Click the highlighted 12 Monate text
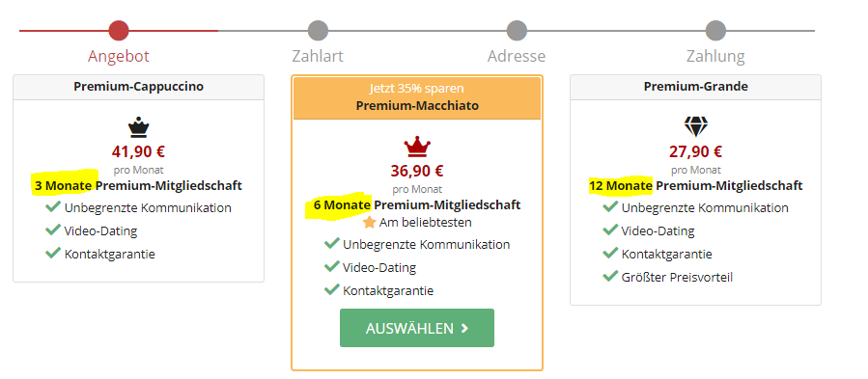868x379 pixels. click(621, 186)
